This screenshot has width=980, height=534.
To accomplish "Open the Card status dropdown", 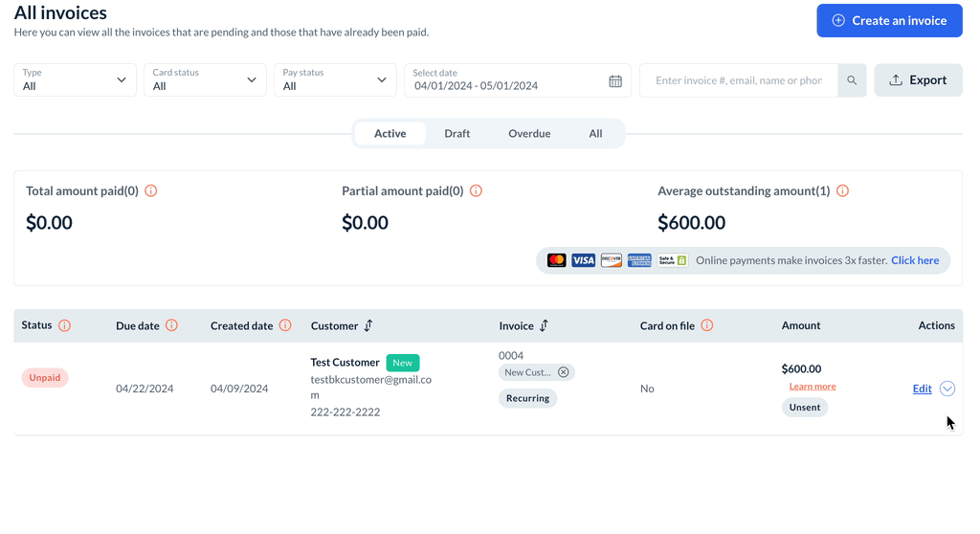I will coord(205,80).
